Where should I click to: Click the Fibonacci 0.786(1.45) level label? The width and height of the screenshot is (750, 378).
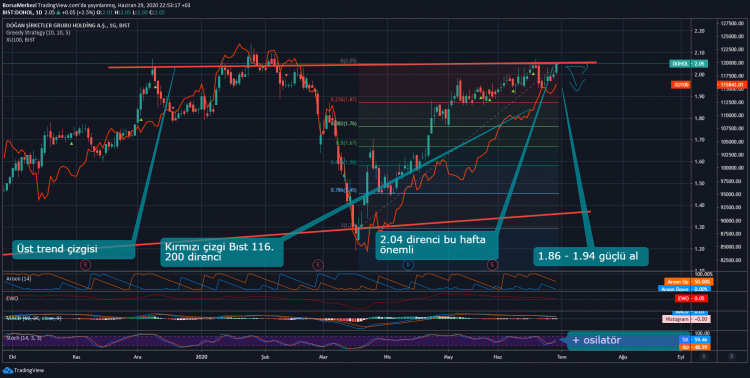point(344,190)
